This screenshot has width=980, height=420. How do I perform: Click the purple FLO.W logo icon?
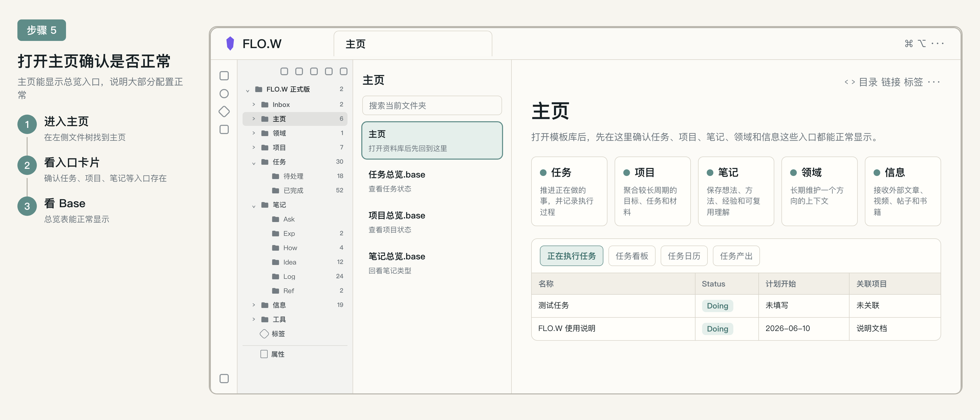pyautogui.click(x=230, y=43)
